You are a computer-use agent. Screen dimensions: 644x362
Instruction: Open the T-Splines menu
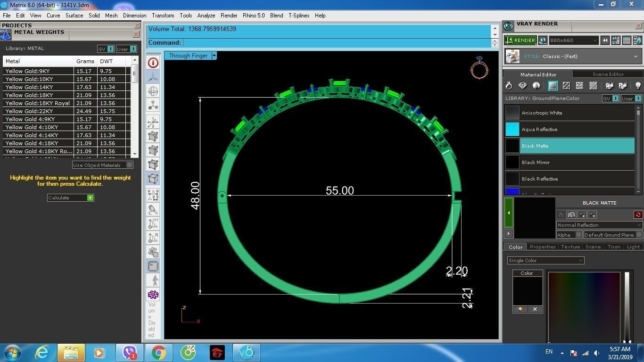299,16
